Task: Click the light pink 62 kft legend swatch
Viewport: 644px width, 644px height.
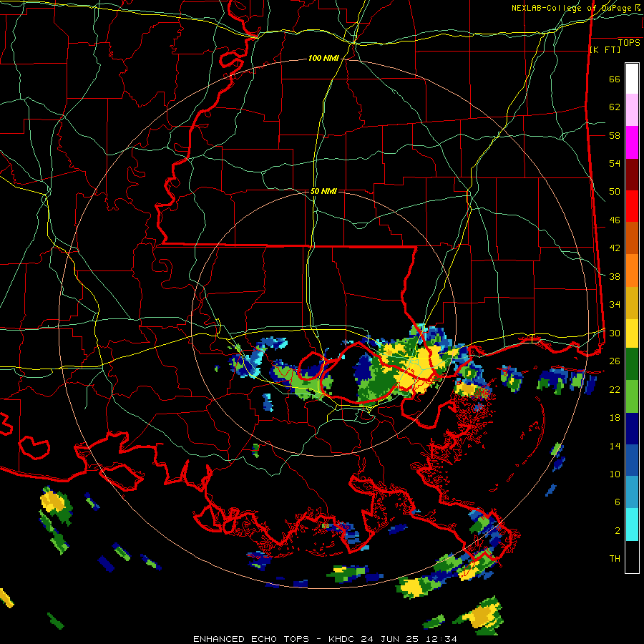Action: [632, 109]
